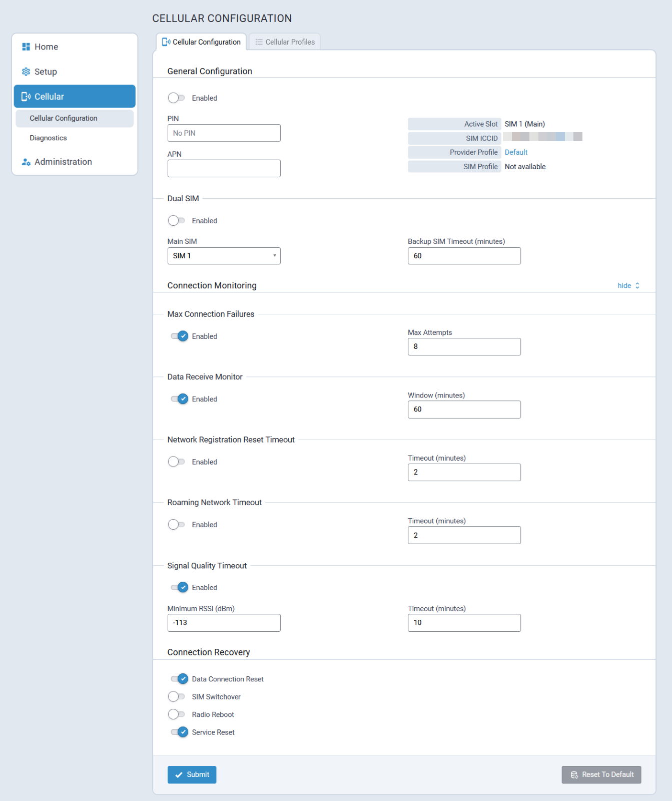
Task: Click the Cellular Configuration tab icon
Action: pyautogui.click(x=166, y=42)
